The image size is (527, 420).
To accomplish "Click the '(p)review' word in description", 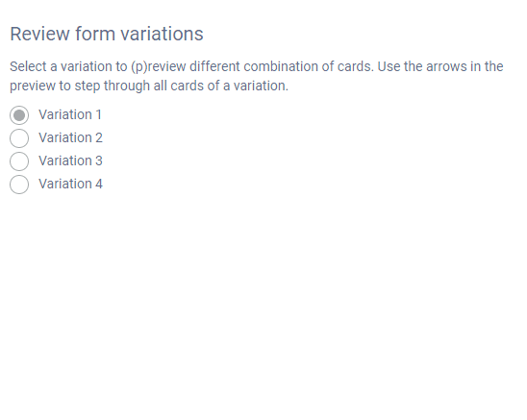I will (159, 67).
